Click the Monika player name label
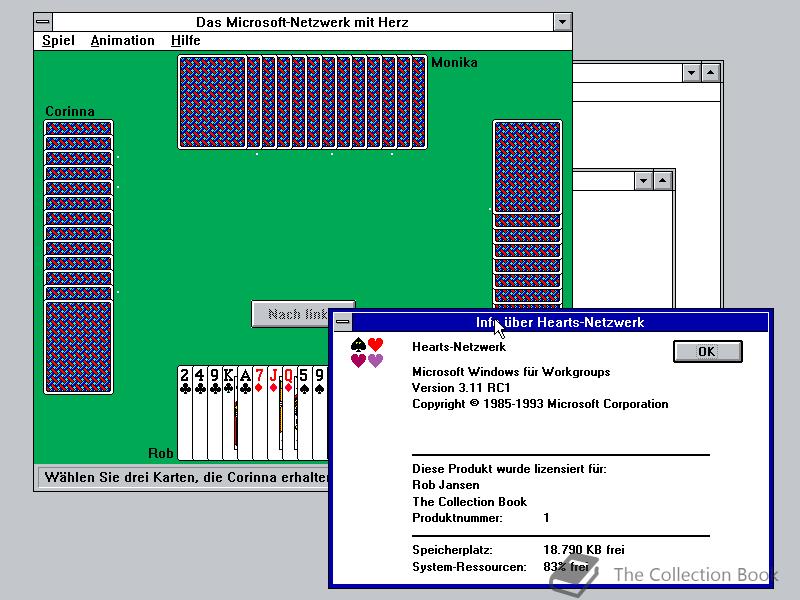800x600 pixels. pyautogui.click(x=454, y=62)
